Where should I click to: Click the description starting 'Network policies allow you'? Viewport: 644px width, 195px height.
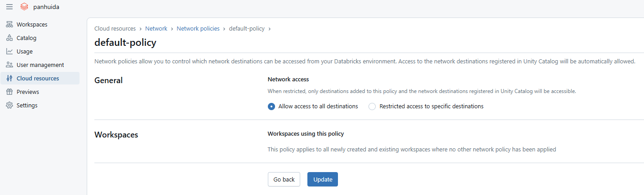coord(364,61)
